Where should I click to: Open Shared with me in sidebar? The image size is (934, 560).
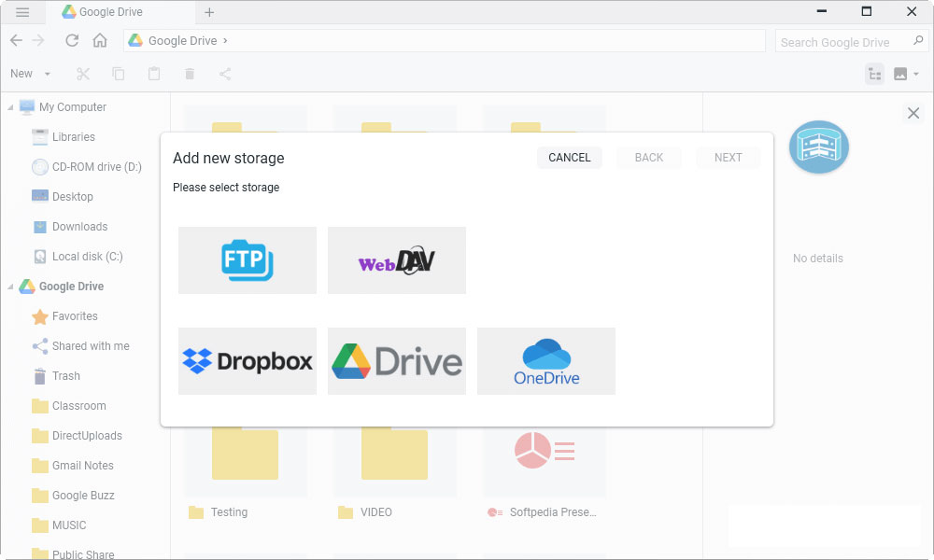coord(91,345)
